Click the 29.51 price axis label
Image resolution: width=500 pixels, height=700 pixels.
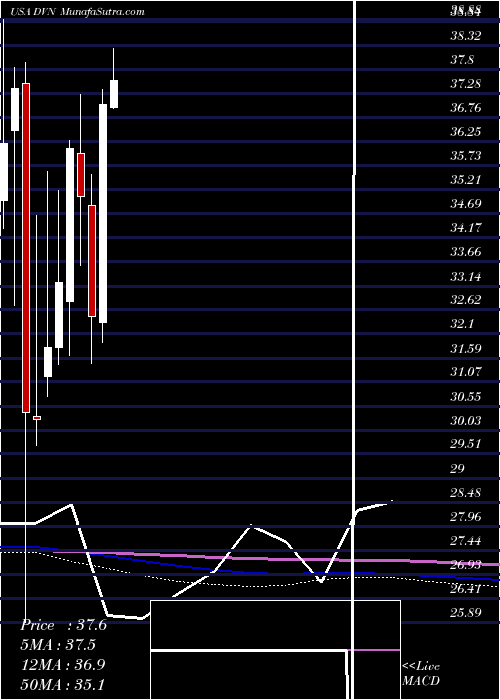(x=466, y=445)
